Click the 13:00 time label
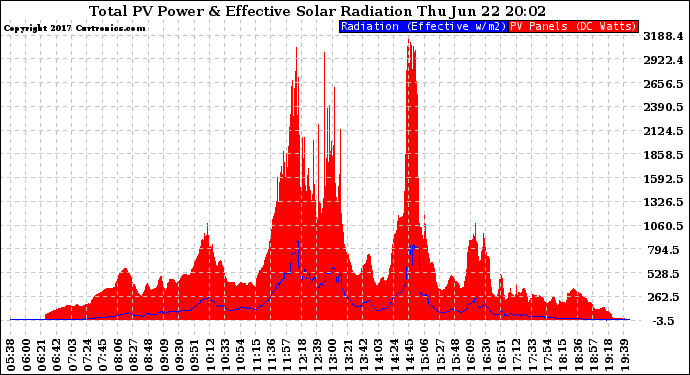The width and height of the screenshot is (690, 375). 333,355
